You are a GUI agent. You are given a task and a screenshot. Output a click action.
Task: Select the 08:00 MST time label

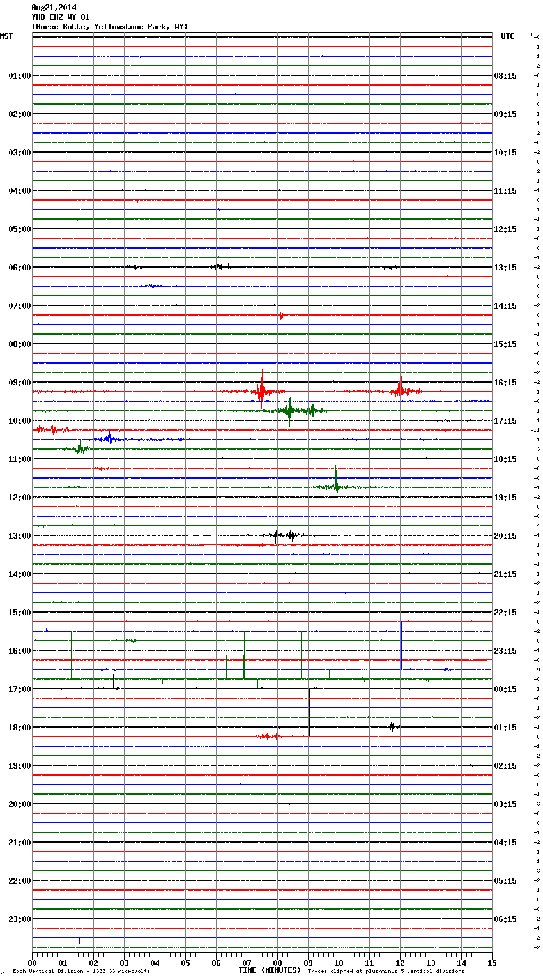tap(20, 344)
